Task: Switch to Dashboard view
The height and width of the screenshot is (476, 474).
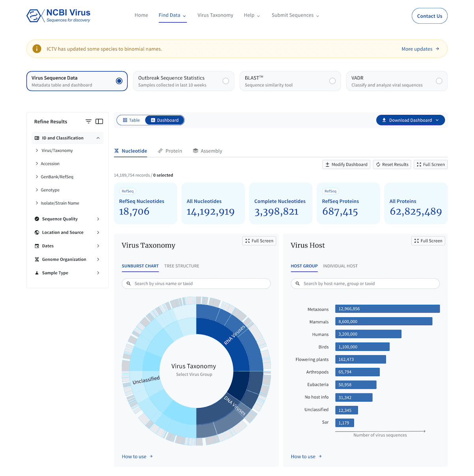Action: [165, 120]
